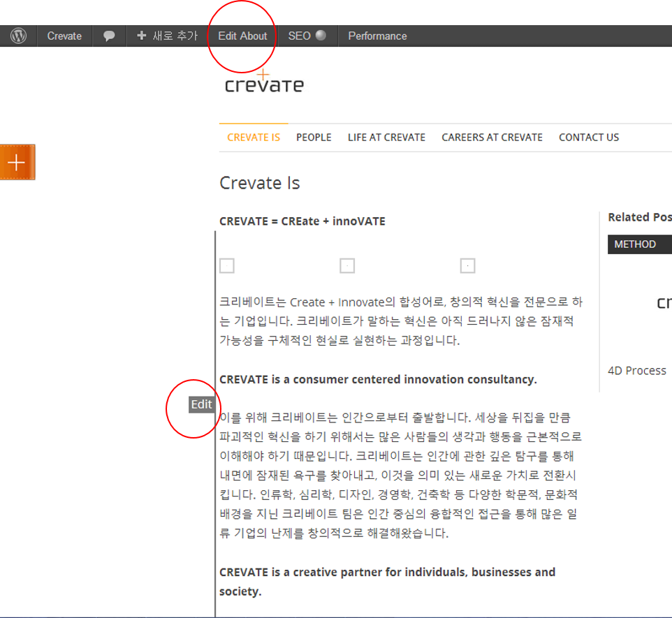672x618 pixels.
Task: Click the creative partner for individuals line
Action: coord(388,582)
